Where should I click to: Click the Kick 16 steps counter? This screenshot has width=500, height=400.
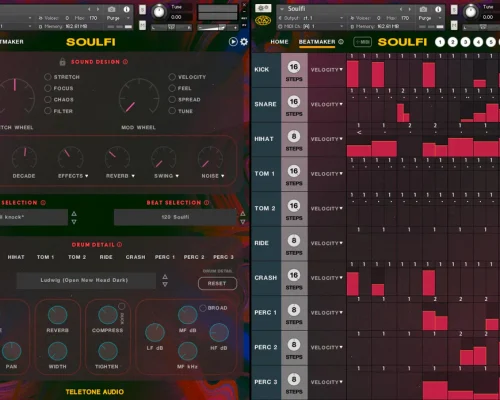click(x=294, y=67)
